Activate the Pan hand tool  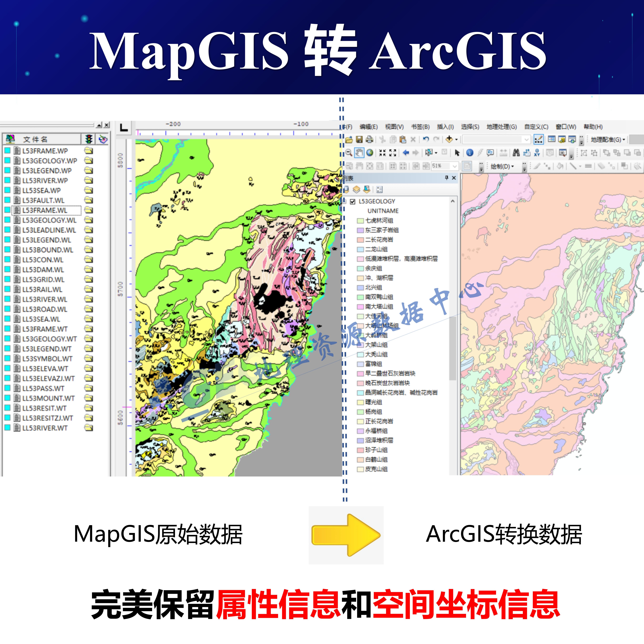point(359,153)
